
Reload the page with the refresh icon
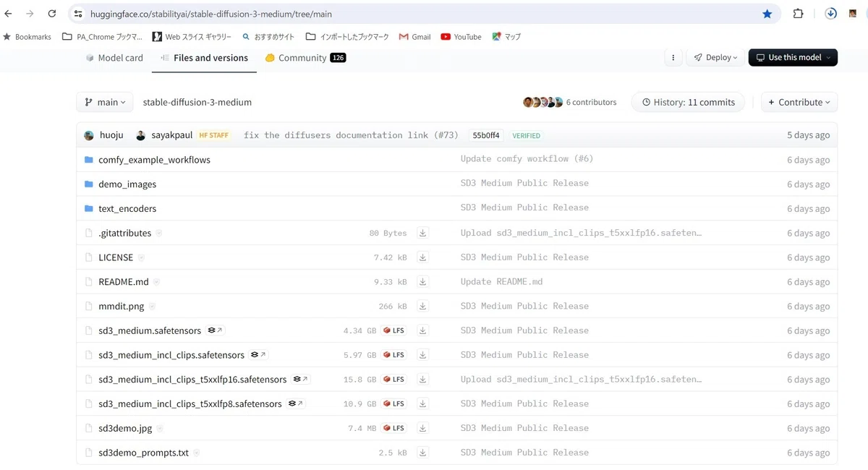52,14
